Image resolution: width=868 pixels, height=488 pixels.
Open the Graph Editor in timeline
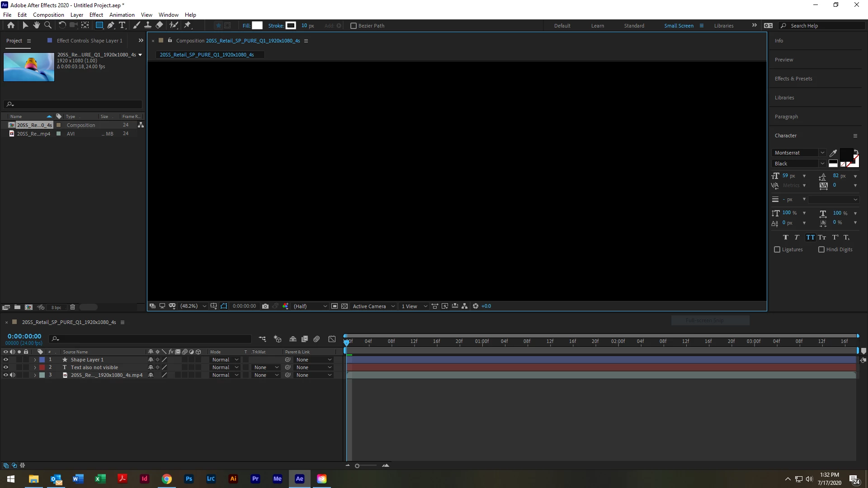[x=332, y=339]
